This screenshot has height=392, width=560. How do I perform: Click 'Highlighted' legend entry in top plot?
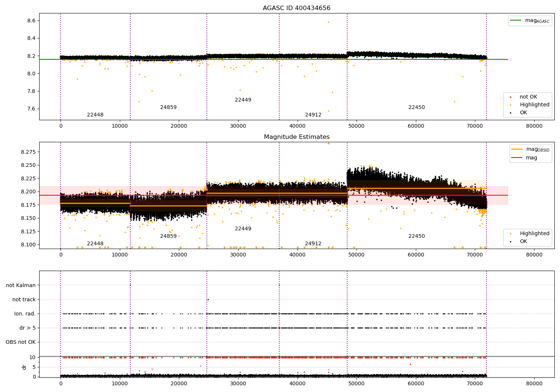[530, 105]
